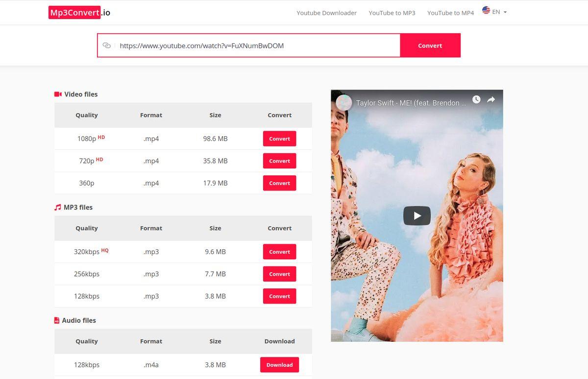588x379 pixels.
Task: Convert the 256kbps .mp3 file
Action: pyautogui.click(x=280, y=274)
